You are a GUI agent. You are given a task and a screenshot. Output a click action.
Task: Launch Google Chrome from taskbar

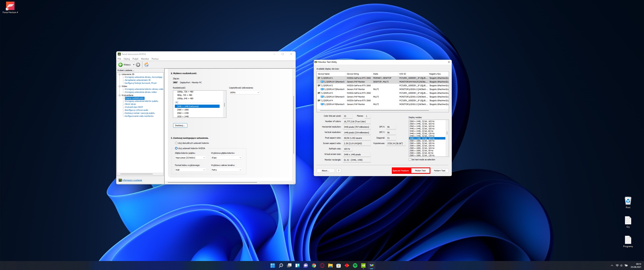coord(314,265)
